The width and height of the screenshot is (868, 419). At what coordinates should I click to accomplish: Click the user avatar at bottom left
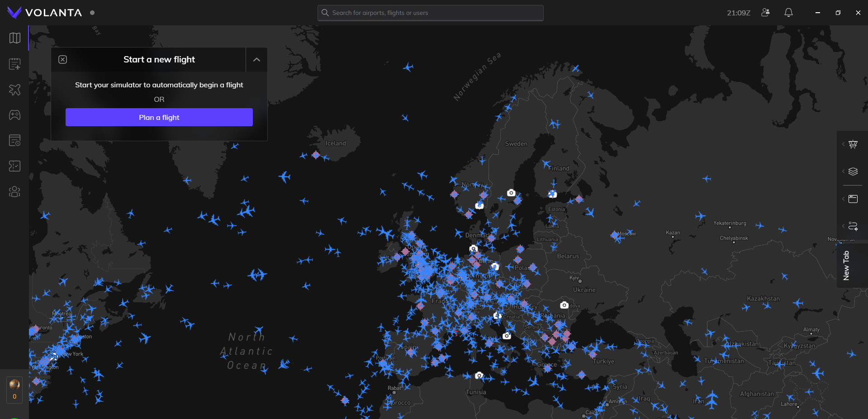[14, 385]
